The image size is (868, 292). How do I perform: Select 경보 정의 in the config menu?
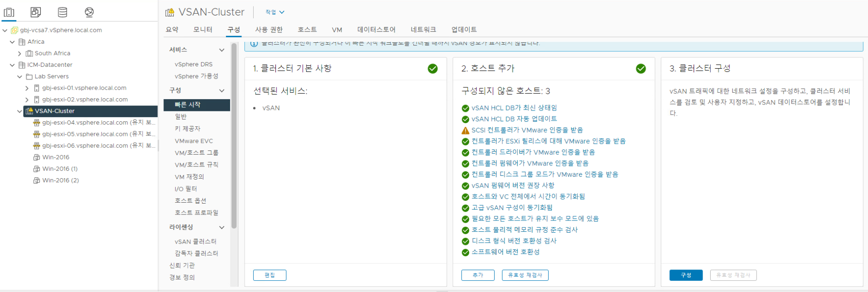182,277
